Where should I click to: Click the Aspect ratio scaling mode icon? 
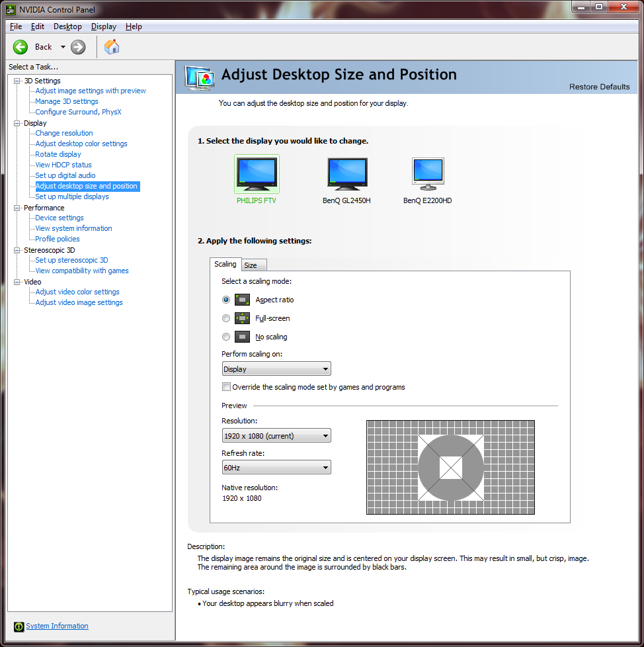(x=242, y=300)
